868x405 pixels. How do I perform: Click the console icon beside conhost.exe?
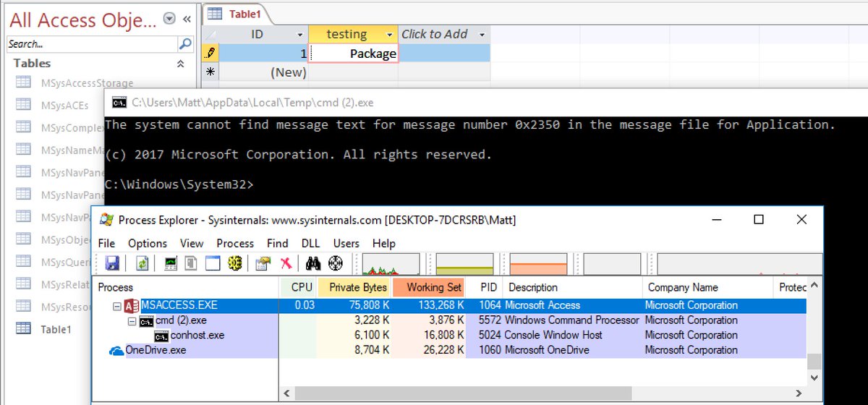click(161, 336)
